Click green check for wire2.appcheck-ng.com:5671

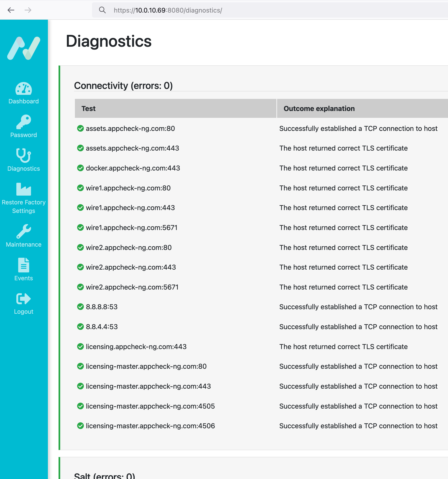80,287
